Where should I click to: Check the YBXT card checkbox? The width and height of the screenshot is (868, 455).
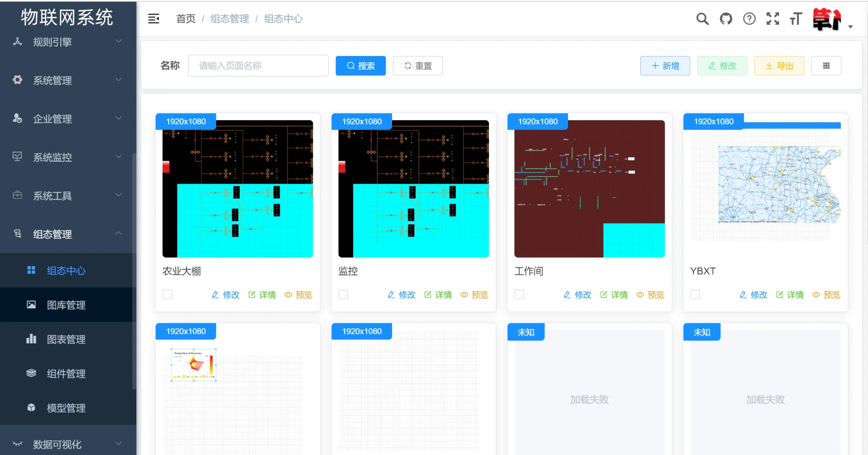tap(695, 294)
